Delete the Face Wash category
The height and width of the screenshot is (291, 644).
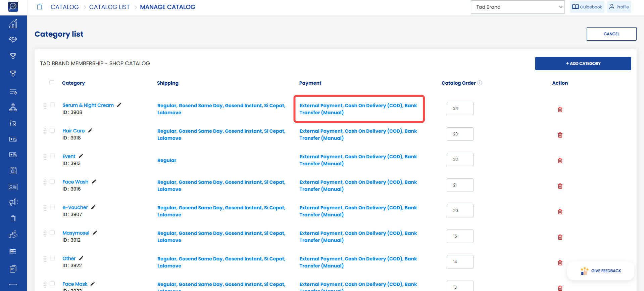coord(560,186)
